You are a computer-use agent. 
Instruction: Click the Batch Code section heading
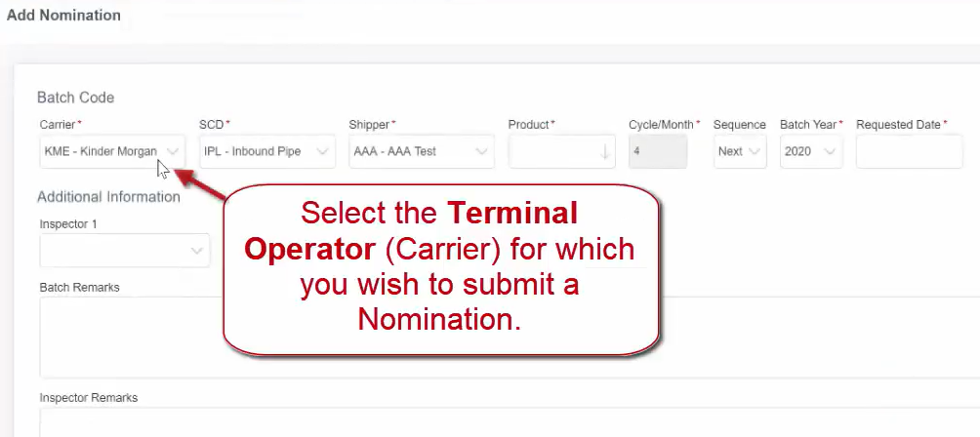click(75, 98)
